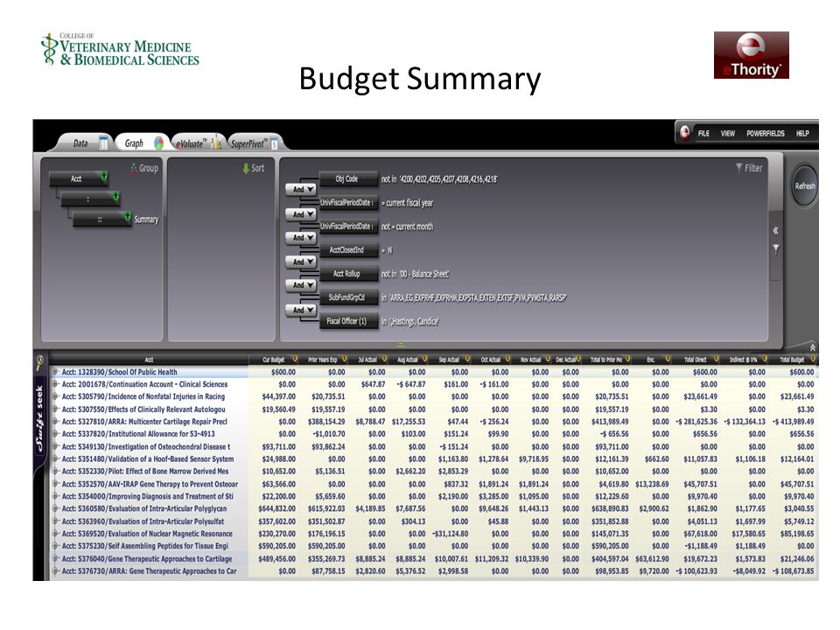
Task: Click the Acct Rollup filter field button
Action: pyautogui.click(x=348, y=273)
